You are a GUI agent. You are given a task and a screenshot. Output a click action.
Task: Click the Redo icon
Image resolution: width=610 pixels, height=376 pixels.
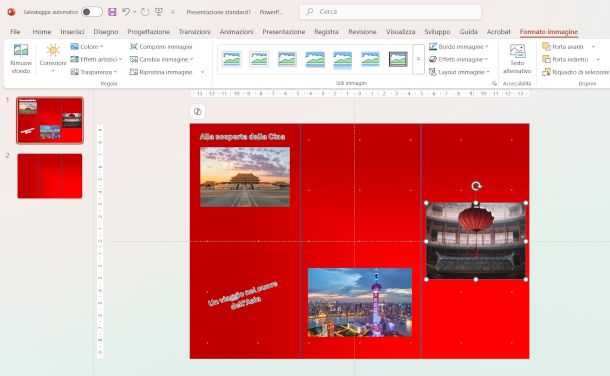tap(145, 12)
